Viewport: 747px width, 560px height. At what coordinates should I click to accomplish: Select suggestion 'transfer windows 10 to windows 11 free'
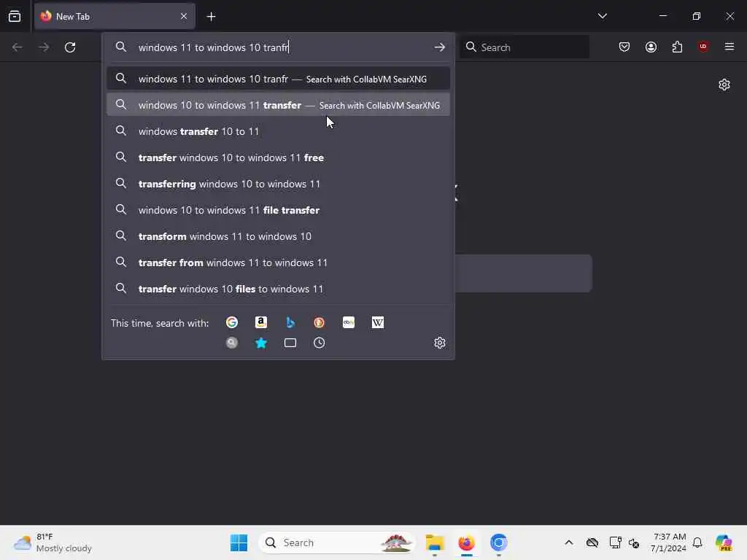click(278, 157)
